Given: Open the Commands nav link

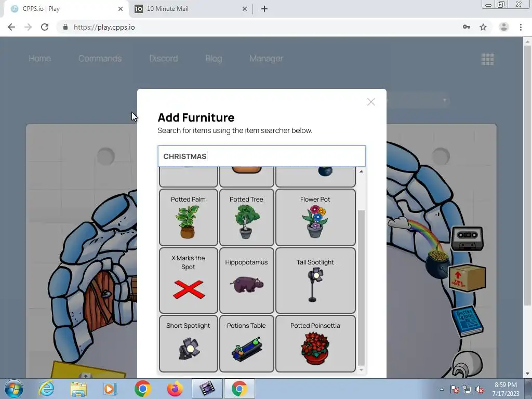Looking at the screenshot, I should [100, 58].
